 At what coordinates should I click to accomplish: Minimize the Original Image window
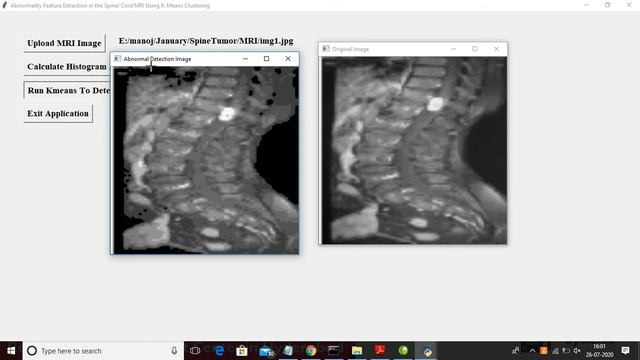[x=453, y=49]
